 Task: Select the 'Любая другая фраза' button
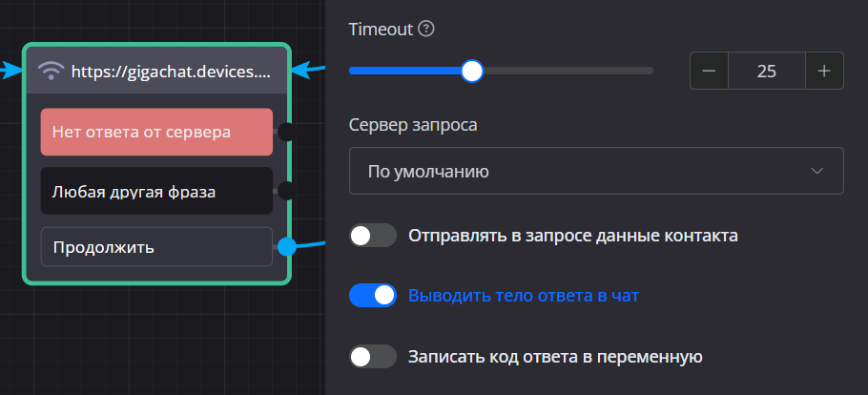(156, 192)
